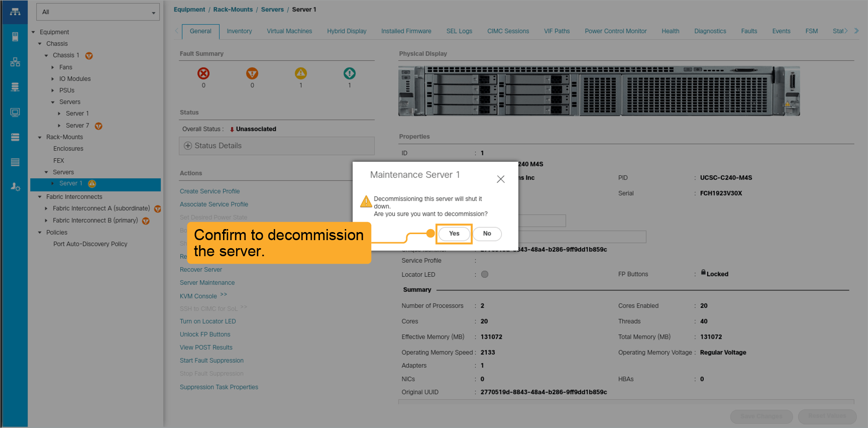868x428 pixels.
Task: Expand the Fans tree node
Action: (x=53, y=67)
